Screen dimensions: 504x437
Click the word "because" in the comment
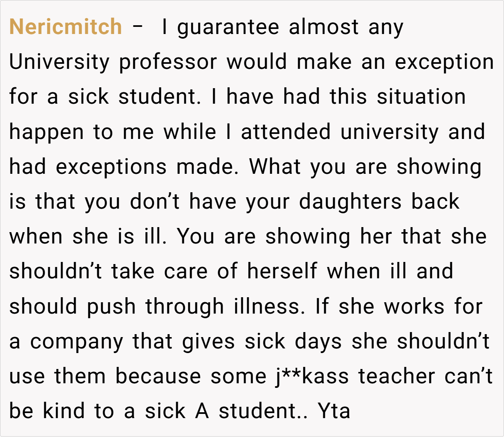tap(158, 376)
